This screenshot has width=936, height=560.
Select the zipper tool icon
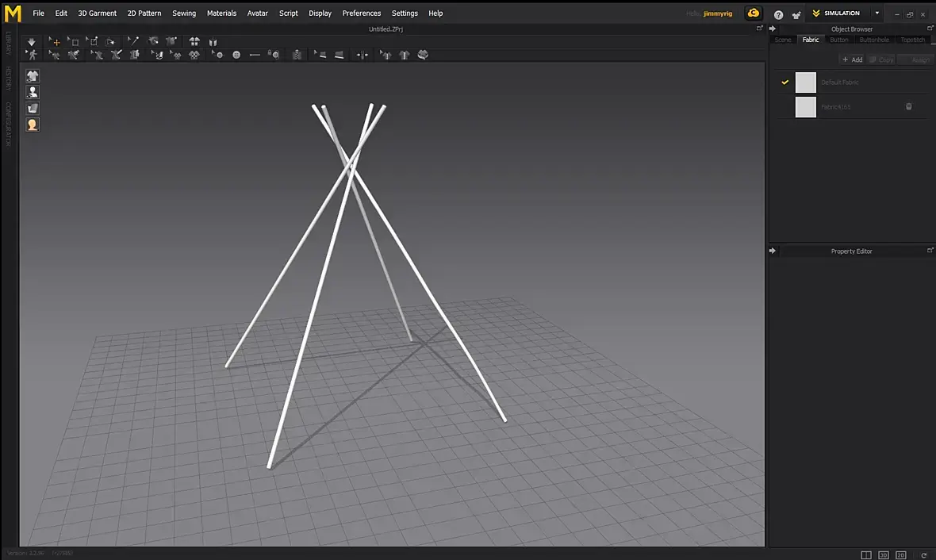tap(297, 55)
